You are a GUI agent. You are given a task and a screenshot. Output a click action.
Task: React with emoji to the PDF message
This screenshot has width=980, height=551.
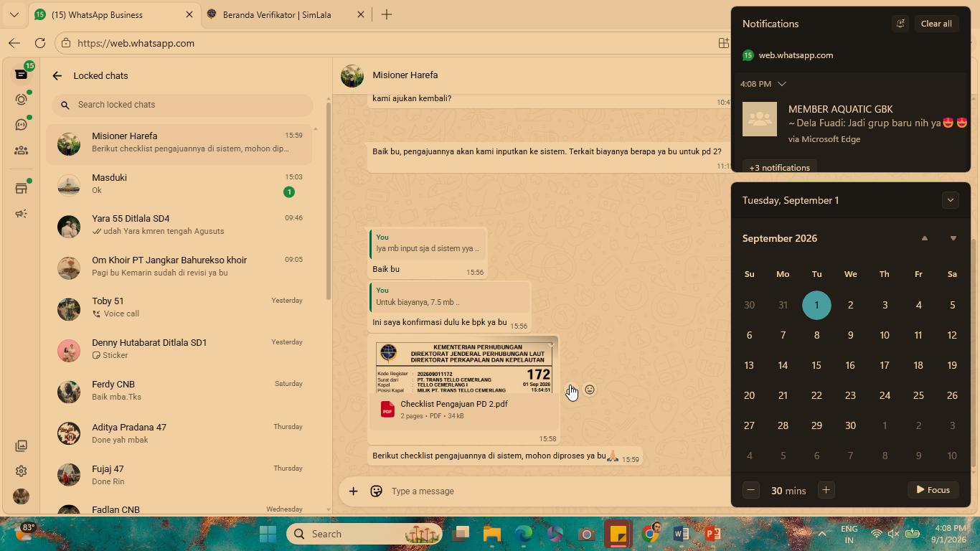(x=590, y=390)
